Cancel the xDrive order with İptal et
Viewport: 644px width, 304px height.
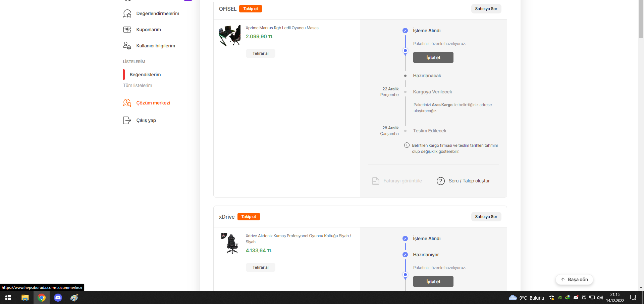[x=433, y=281]
